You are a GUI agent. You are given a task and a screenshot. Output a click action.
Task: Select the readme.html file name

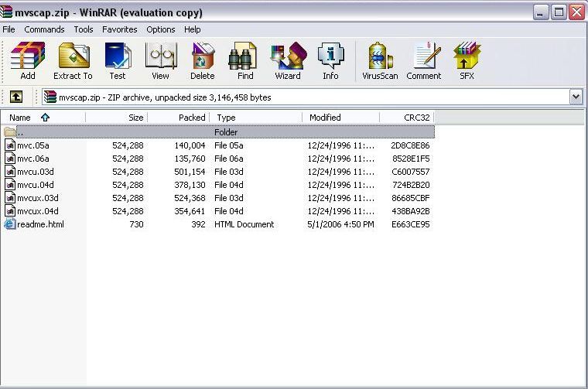(40, 224)
